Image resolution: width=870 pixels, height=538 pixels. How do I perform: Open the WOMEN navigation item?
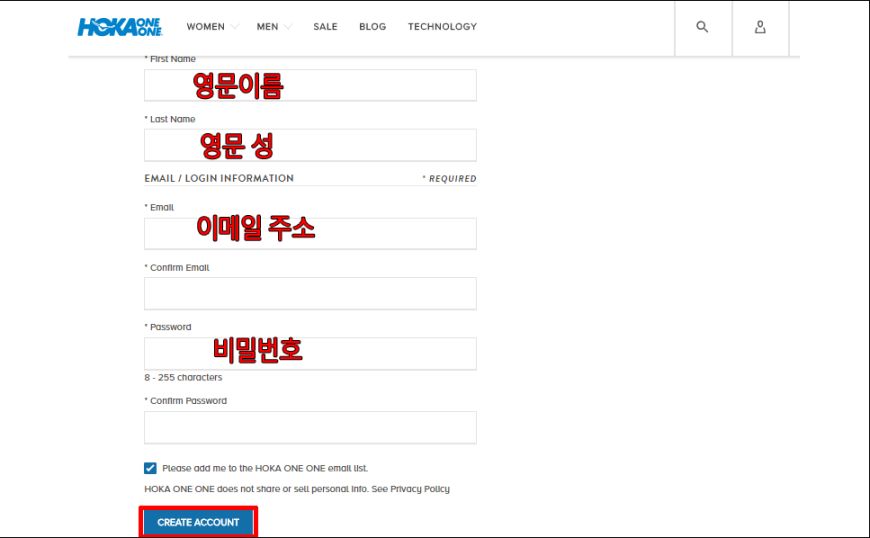(x=205, y=27)
